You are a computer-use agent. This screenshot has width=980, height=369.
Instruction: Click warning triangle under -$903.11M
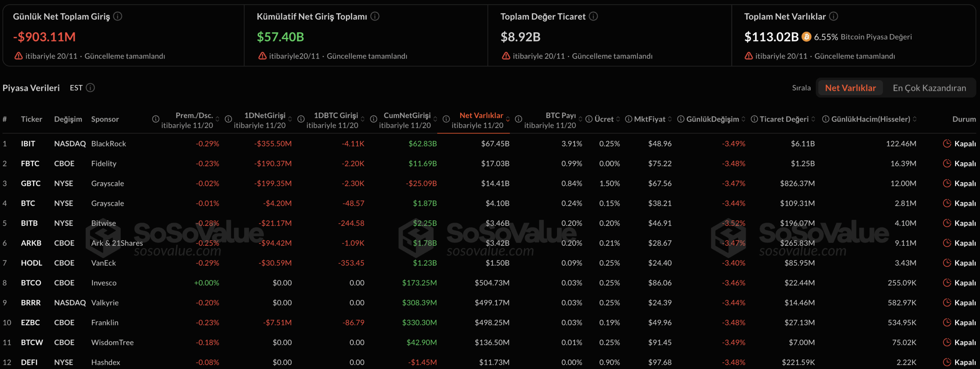click(x=18, y=56)
